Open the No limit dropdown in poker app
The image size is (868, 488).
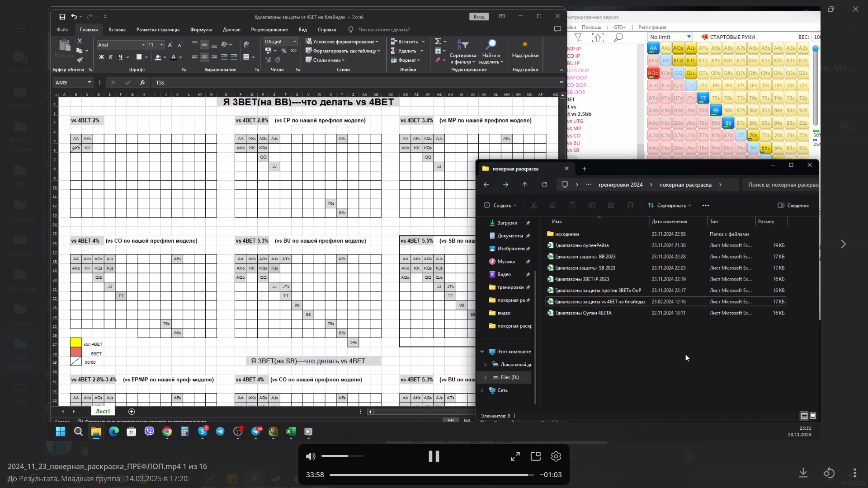670,37
